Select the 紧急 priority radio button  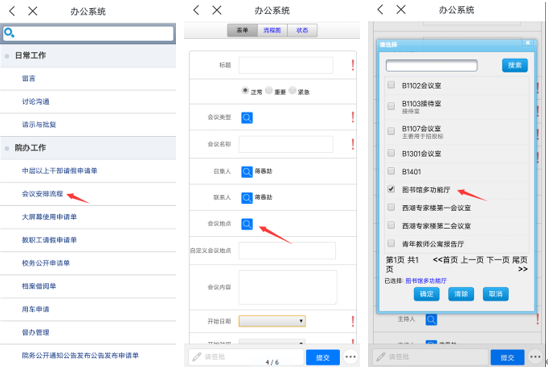tap(292, 90)
